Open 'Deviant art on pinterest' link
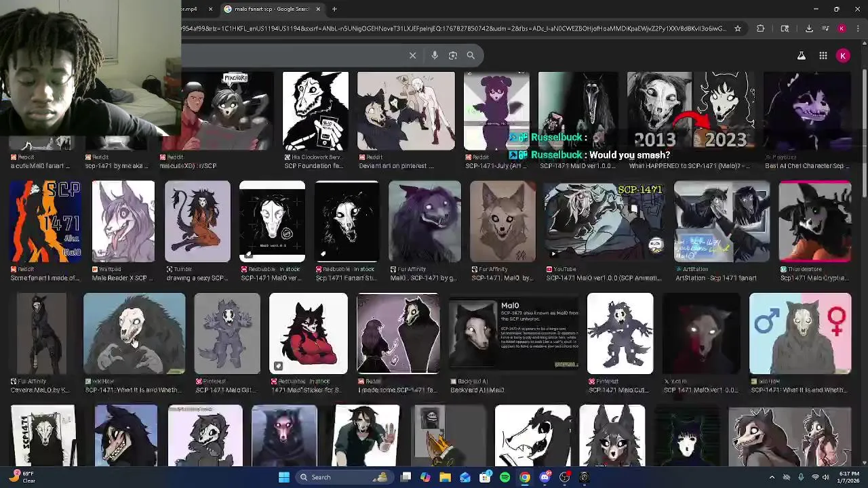This screenshot has width=868, height=488. 396,166
